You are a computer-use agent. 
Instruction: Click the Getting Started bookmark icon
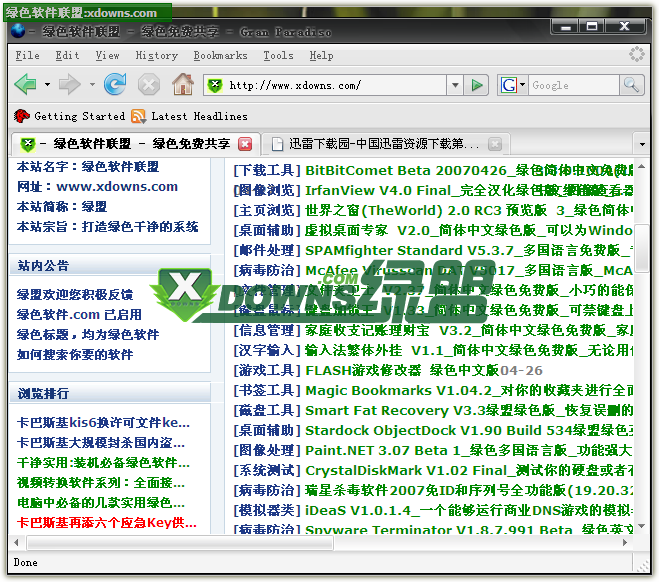(21, 116)
